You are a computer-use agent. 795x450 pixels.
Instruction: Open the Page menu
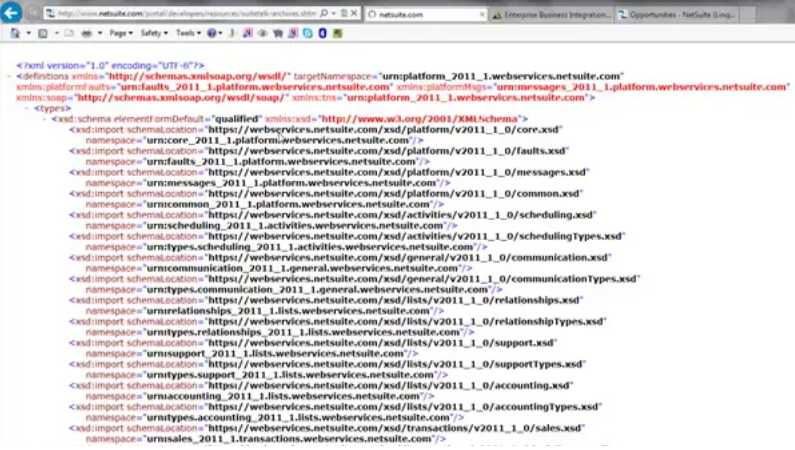(121, 33)
